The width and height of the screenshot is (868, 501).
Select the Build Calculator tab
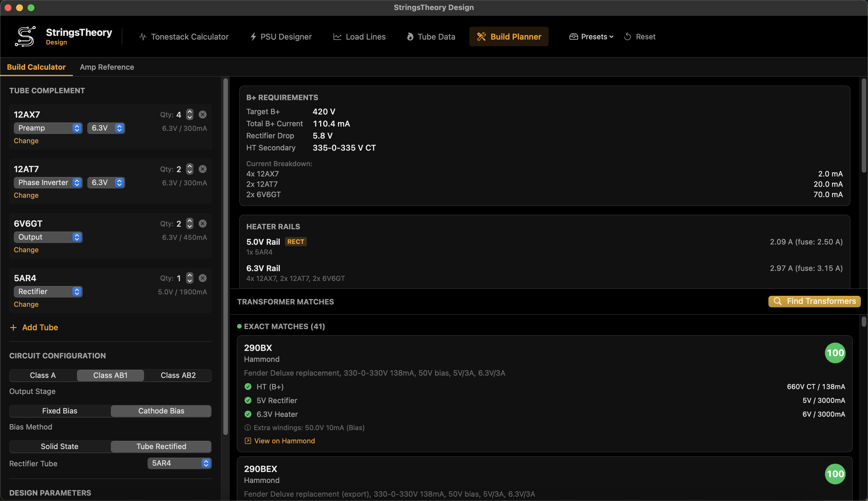tap(36, 67)
